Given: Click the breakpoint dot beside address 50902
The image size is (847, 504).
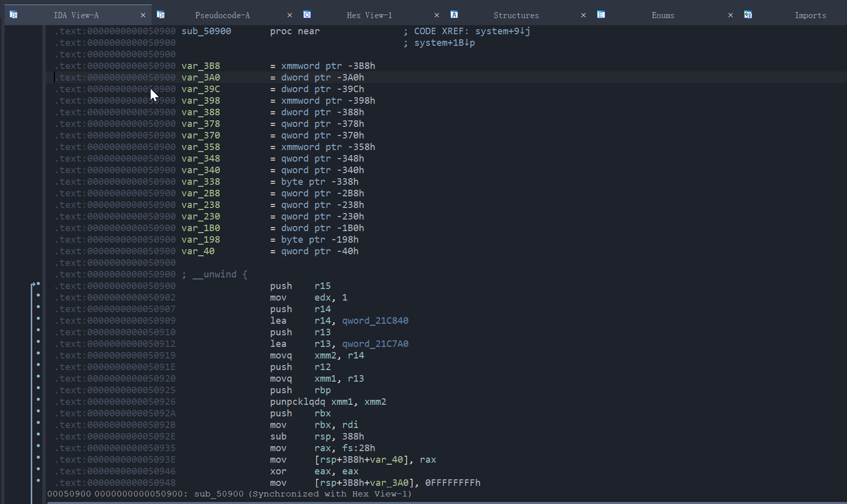Looking at the screenshot, I should [x=38, y=296].
